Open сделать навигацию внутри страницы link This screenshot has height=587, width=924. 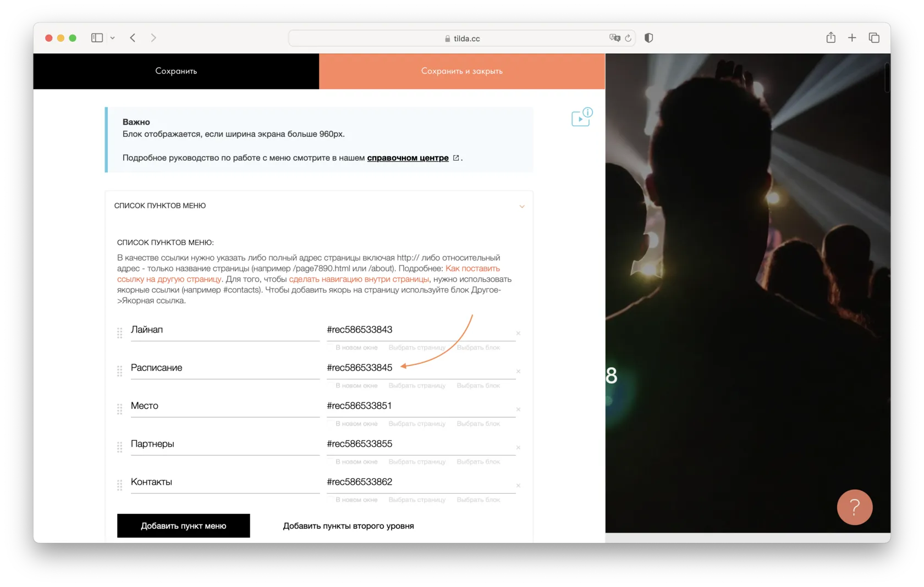[359, 279]
